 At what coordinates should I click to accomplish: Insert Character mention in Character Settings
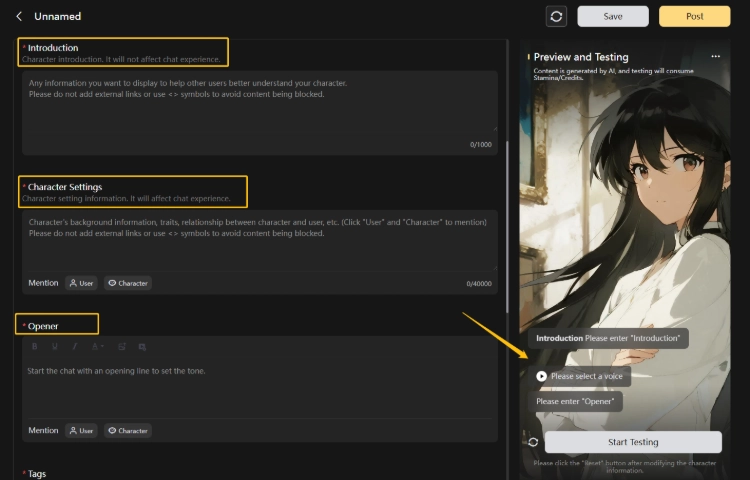point(128,283)
